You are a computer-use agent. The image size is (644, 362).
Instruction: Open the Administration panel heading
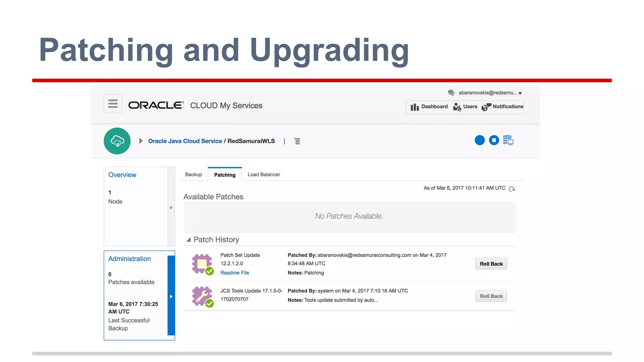tap(130, 259)
